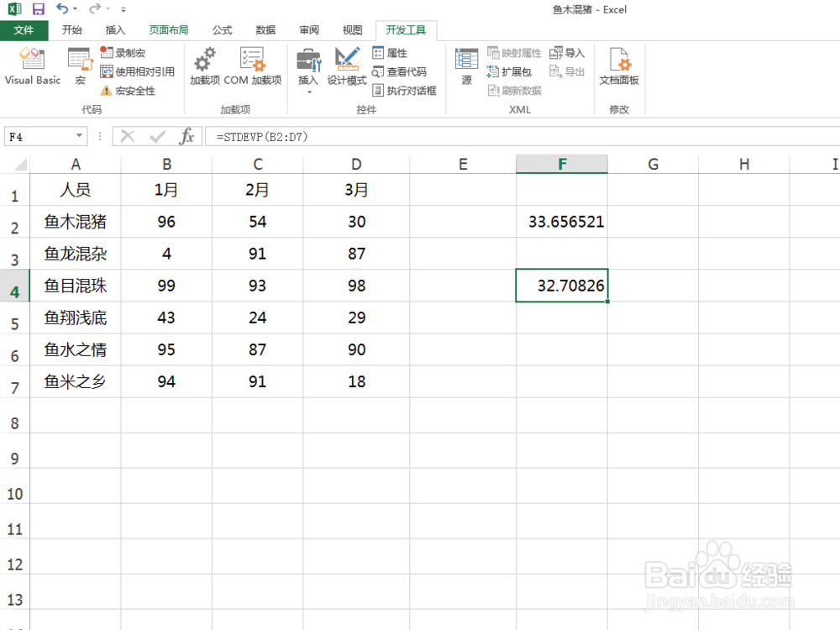Open the Visual Basic editor

point(32,66)
